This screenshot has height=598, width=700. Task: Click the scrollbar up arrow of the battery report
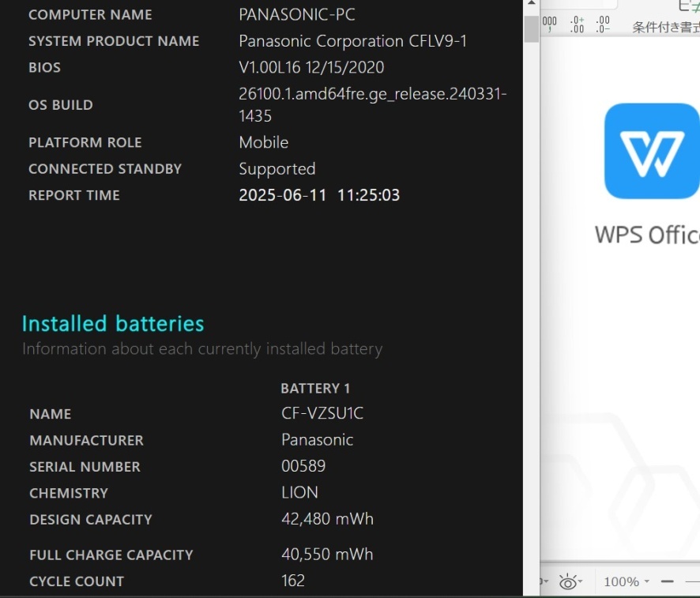tap(531, 3)
